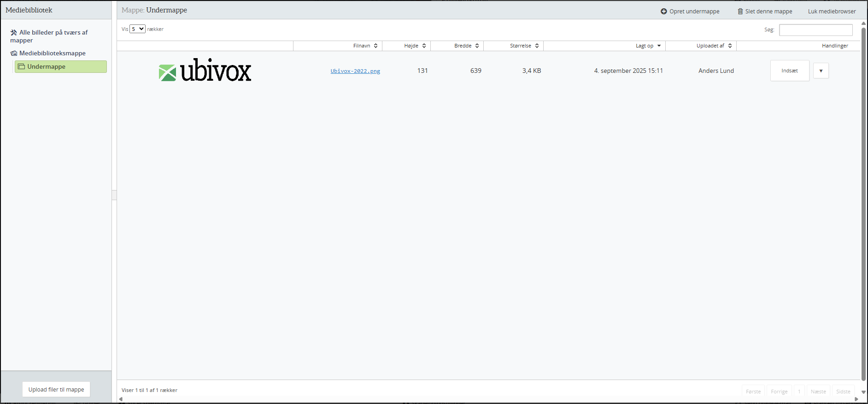Image resolution: width=868 pixels, height=404 pixels.
Task: Click the Søg search input field
Action: (815, 30)
